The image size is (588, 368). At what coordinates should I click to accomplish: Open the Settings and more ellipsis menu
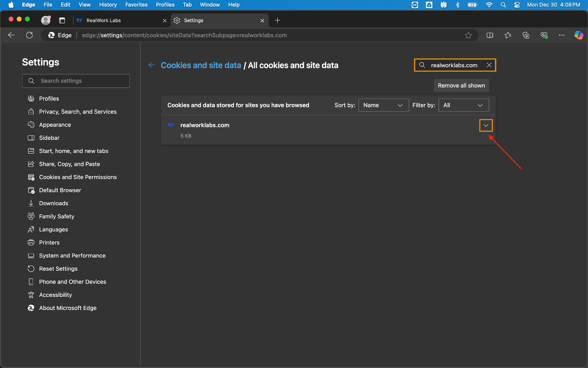point(562,35)
